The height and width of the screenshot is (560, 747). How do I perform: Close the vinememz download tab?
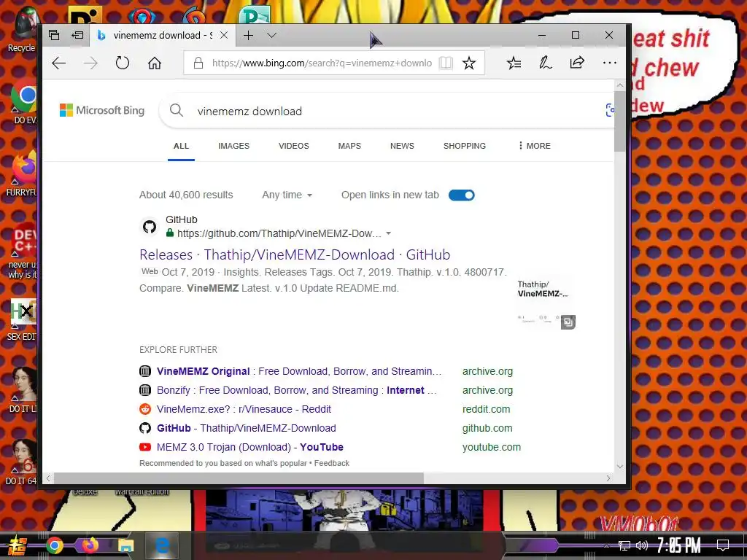click(x=224, y=35)
